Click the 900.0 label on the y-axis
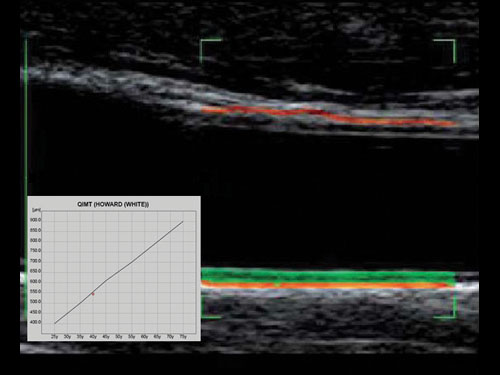 36,220
